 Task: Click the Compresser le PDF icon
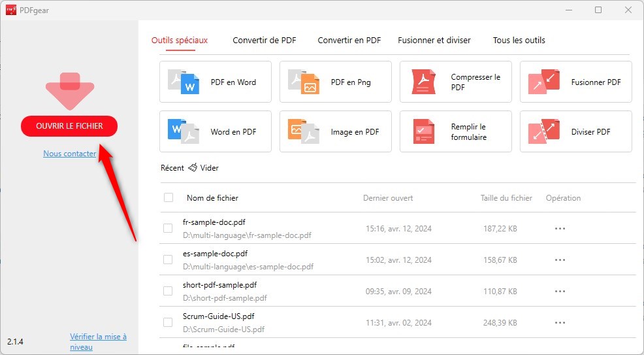pyautogui.click(x=423, y=82)
